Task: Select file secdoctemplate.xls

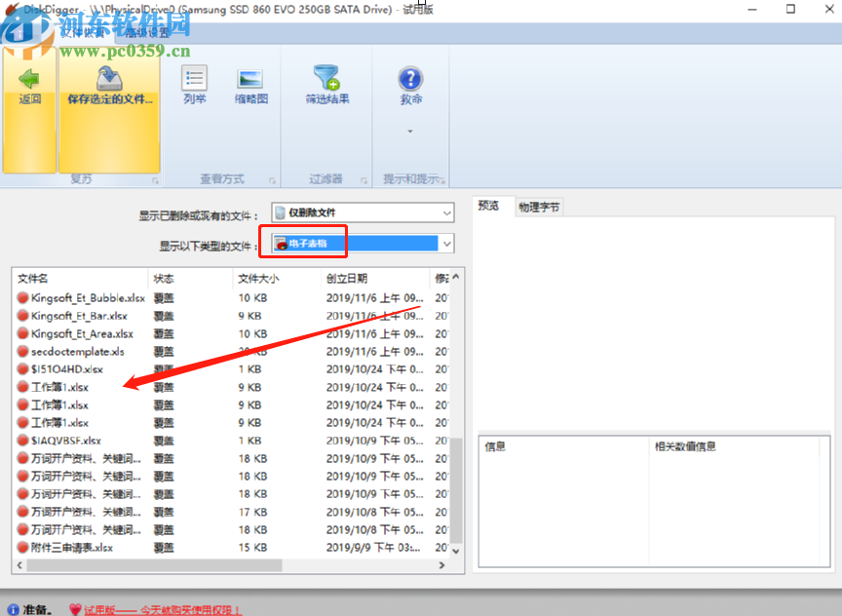Action: pyautogui.click(x=77, y=351)
